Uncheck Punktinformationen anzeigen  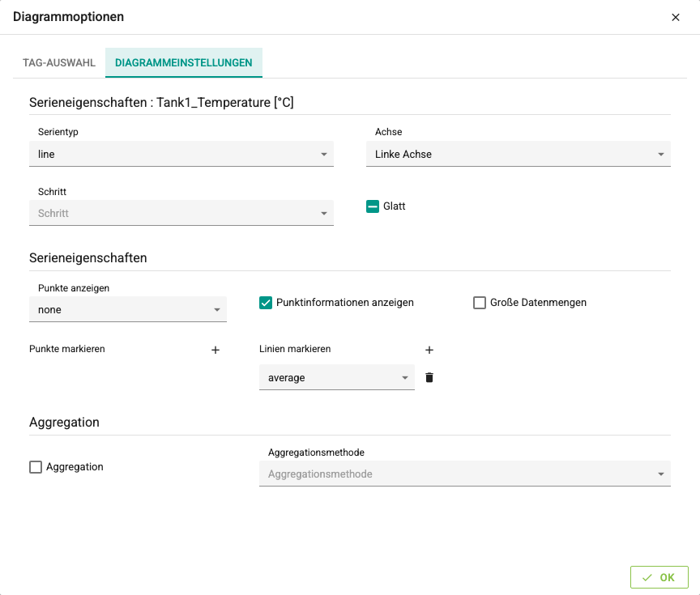tap(266, 303)
